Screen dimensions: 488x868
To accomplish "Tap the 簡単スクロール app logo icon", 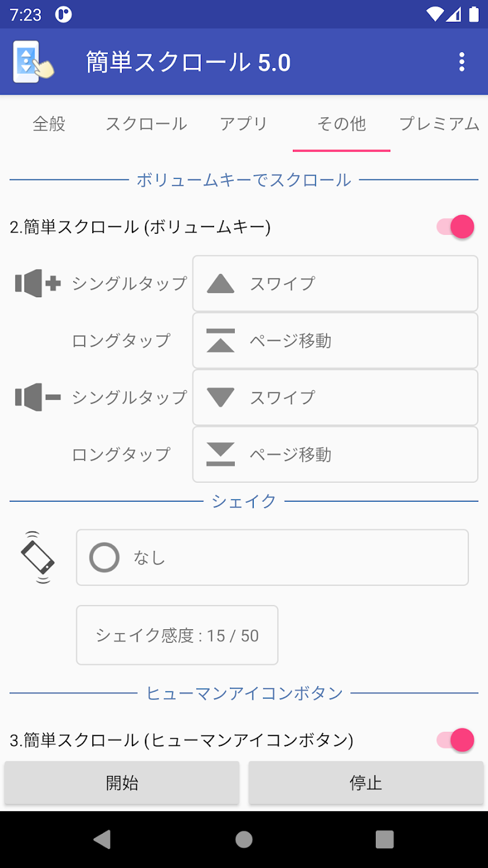I will (33, 62).
